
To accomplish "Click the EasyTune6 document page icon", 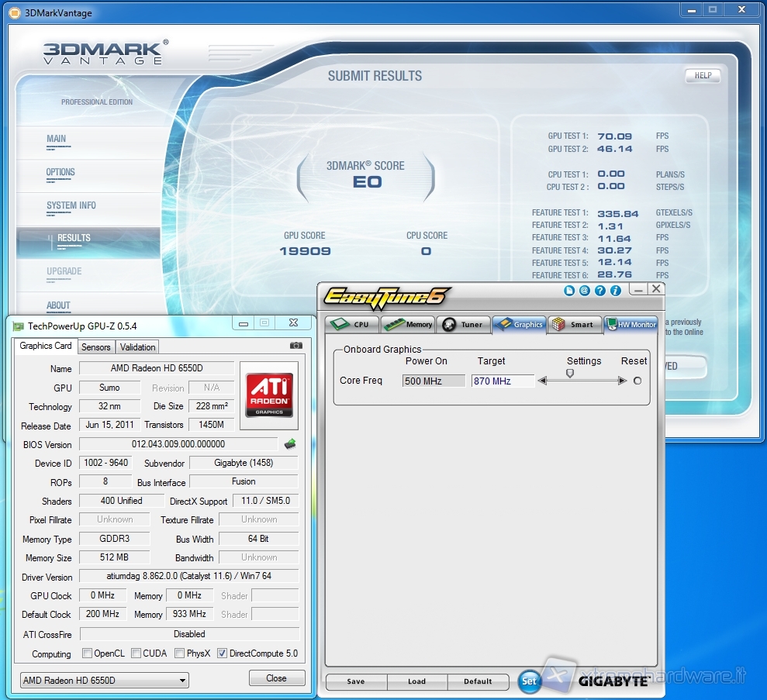I will click(568, 291).
